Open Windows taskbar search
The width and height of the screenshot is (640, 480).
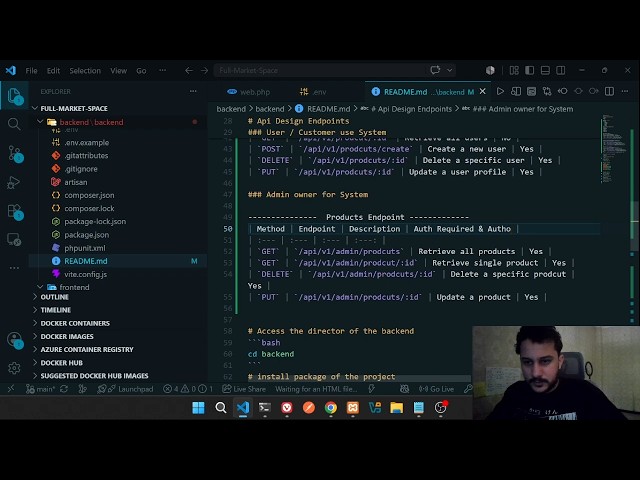tap(221, 407)
